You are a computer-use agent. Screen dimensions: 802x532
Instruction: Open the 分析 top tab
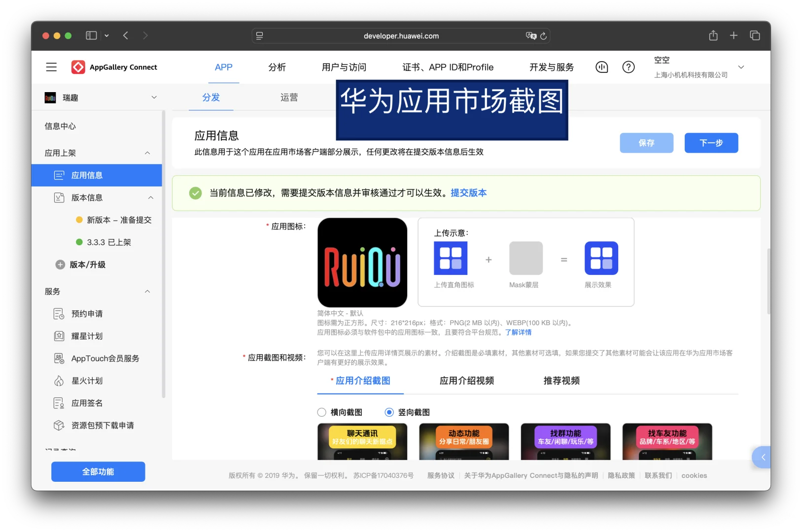277,67
